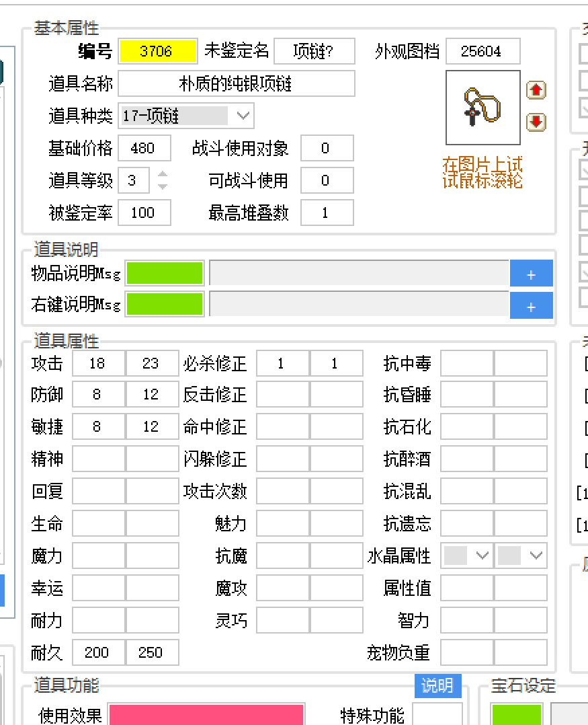Click the blue + beside 物品说明Msg
The height and width of the screenshot is (725, 588).
click(532, 273)
